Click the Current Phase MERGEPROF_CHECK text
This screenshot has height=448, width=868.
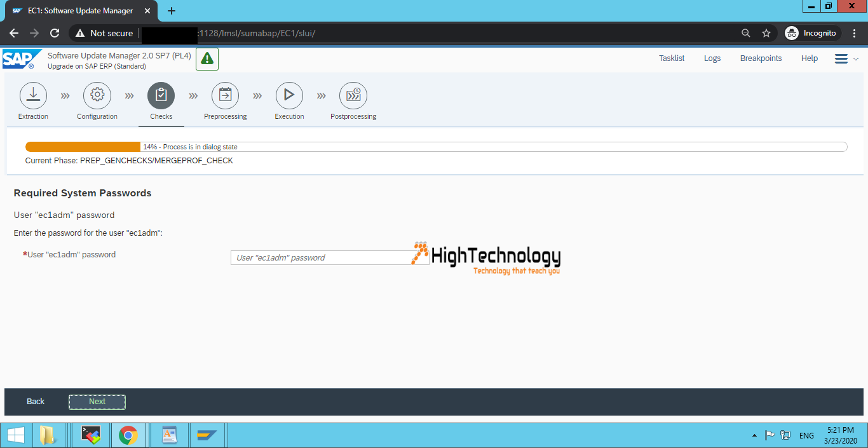129,161
